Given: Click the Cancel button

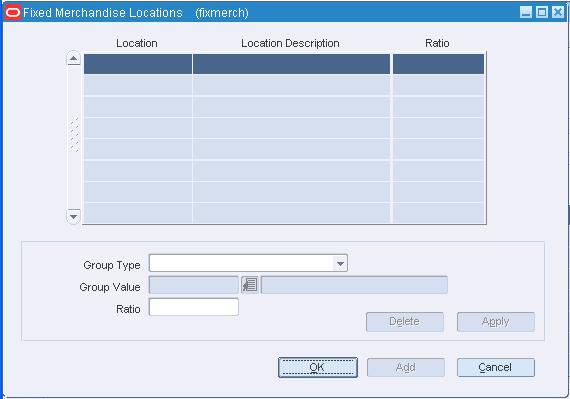Looking at the screenshot, I should (x=496, y=367).
